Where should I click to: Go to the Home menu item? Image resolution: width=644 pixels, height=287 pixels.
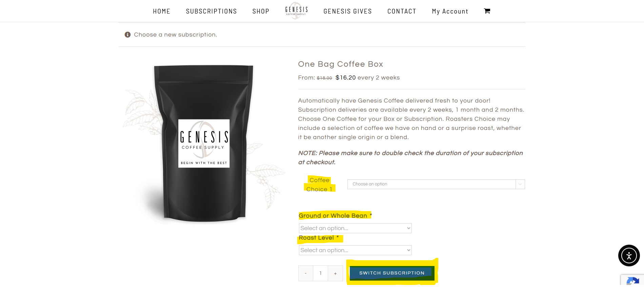coord(162,11)
